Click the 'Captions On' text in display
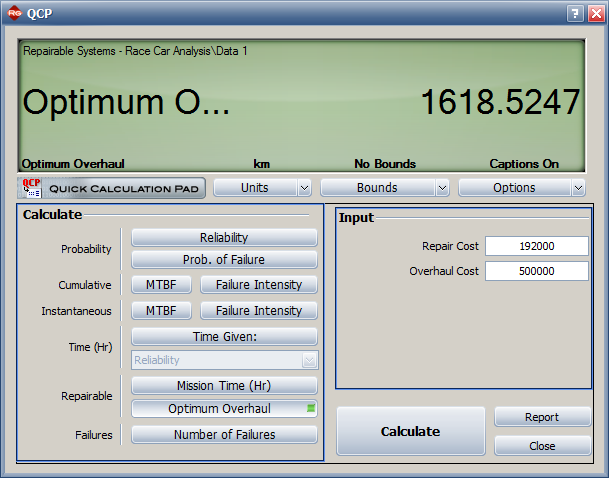 point(524,164)
